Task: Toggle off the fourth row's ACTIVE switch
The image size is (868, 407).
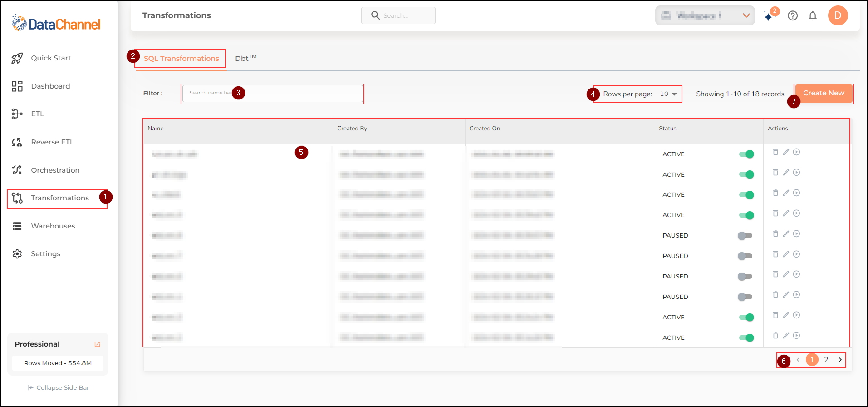Action: click(x=746, y=215)
